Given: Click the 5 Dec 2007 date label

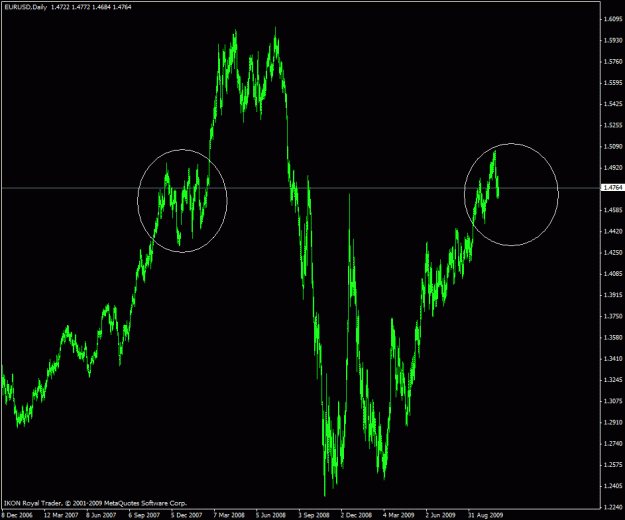Looking at the screenshot, I should coord(187,515).
